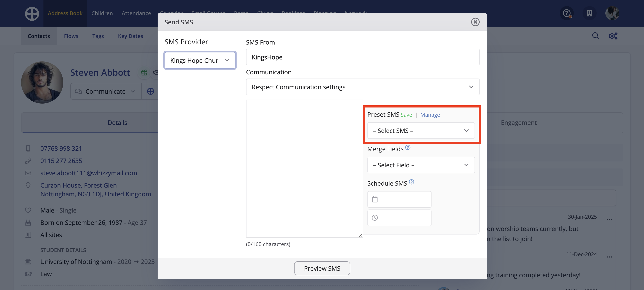Viewport: 644px width, 290px height.
Task: Click the (0/160 characters) counter
Action: [268, 244]
